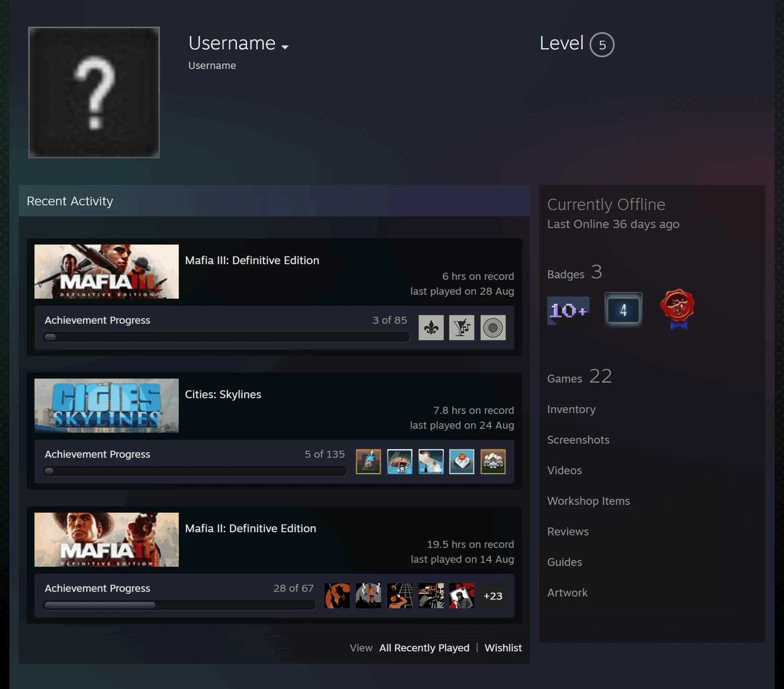The height and width of the screenshot is (689, 784).
Task: Click the profile avatar placeholder image
Action: (x=94, y=92)
